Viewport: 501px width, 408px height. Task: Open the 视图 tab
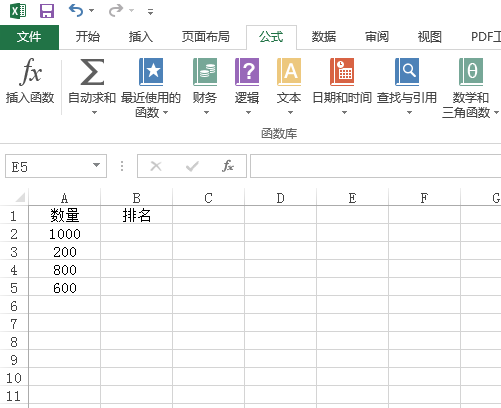pos(430,37)
